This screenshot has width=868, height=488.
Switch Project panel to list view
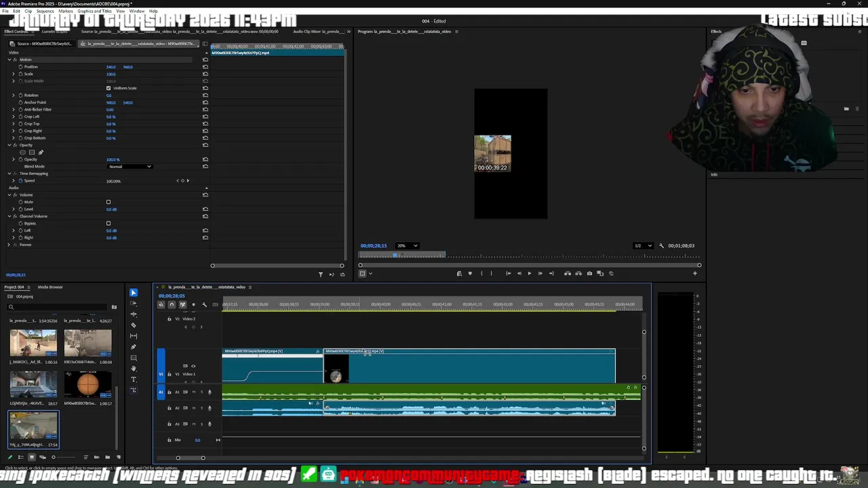20,457
